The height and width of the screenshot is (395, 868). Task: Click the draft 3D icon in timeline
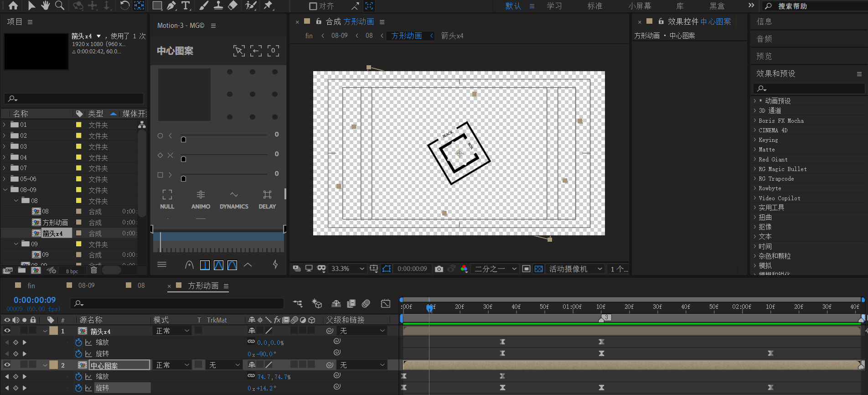click(x=317, y=304)
